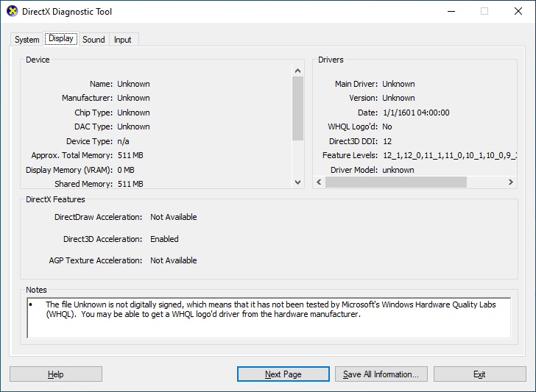Click the DirectX Diagnostic Tool title icon

pyautogui.click(x=13, y=11)
